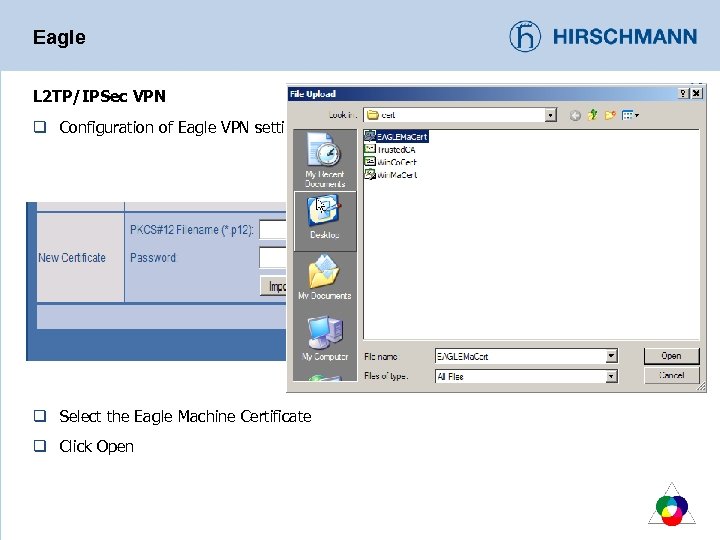Click the Import button in certificate form
This screenshot has height=540, width=720.
click(x=274, y=286)
